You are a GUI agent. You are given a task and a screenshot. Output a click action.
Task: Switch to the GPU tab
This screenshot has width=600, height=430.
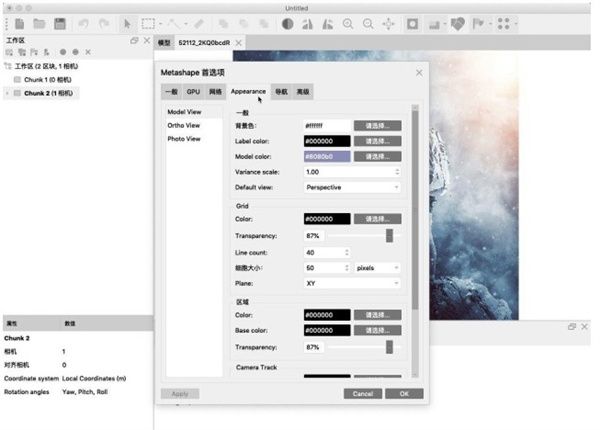tap(193, 91)
